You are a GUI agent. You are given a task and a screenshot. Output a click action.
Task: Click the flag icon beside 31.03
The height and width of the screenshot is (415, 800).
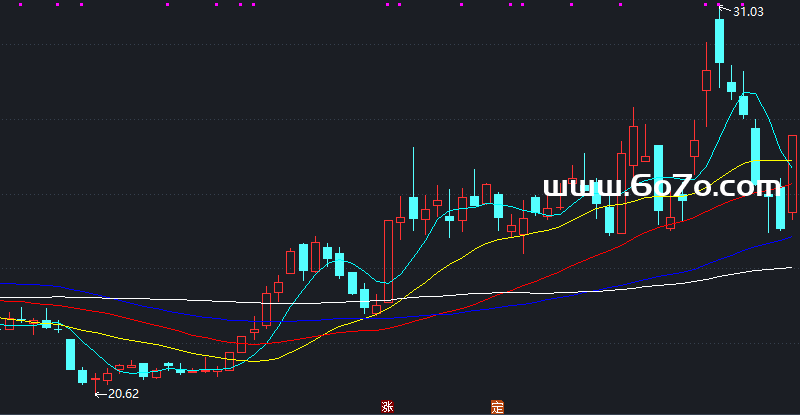click(724, 11)
